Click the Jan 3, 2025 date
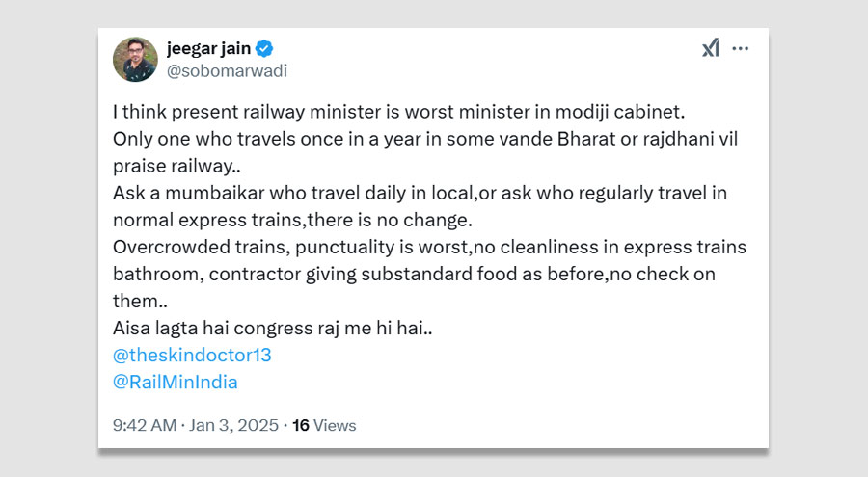The width and height of the screenshot is (868, 477). (235, 425)
